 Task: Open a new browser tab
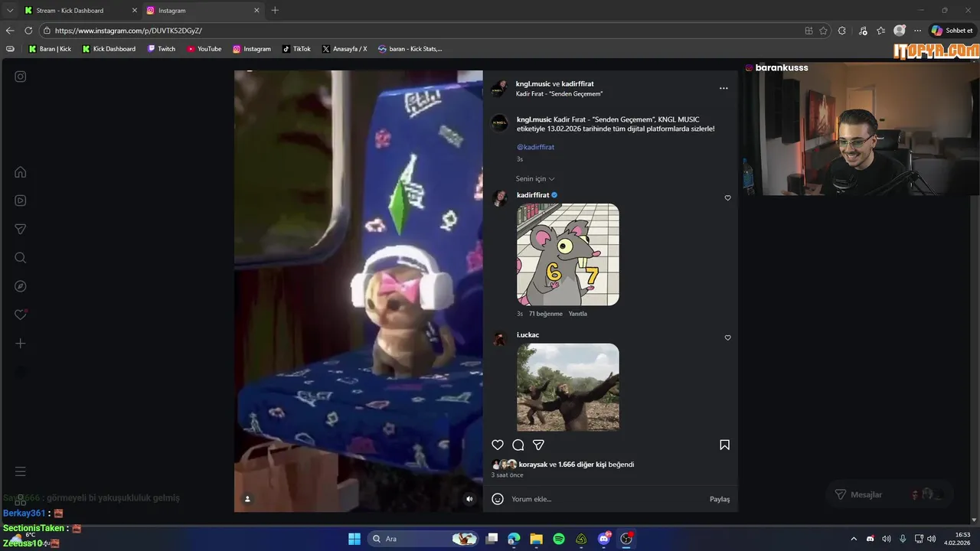275,11
